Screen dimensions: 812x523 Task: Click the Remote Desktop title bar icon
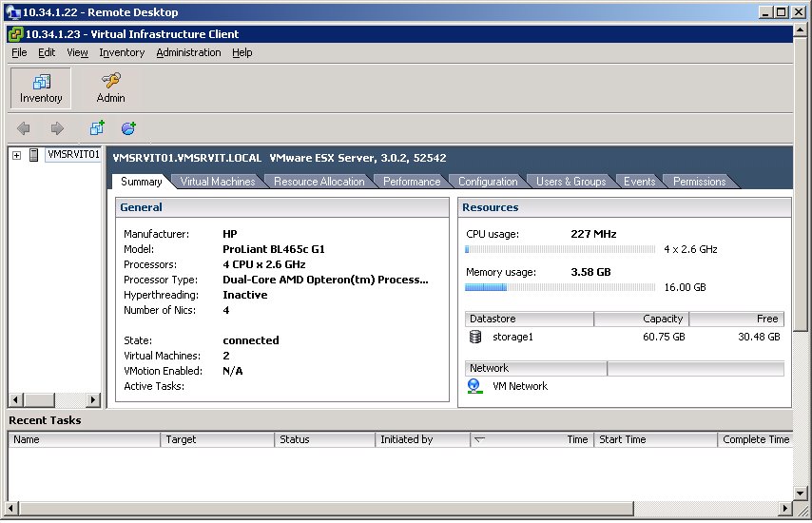pyautogui.click(x=12, y=12)
